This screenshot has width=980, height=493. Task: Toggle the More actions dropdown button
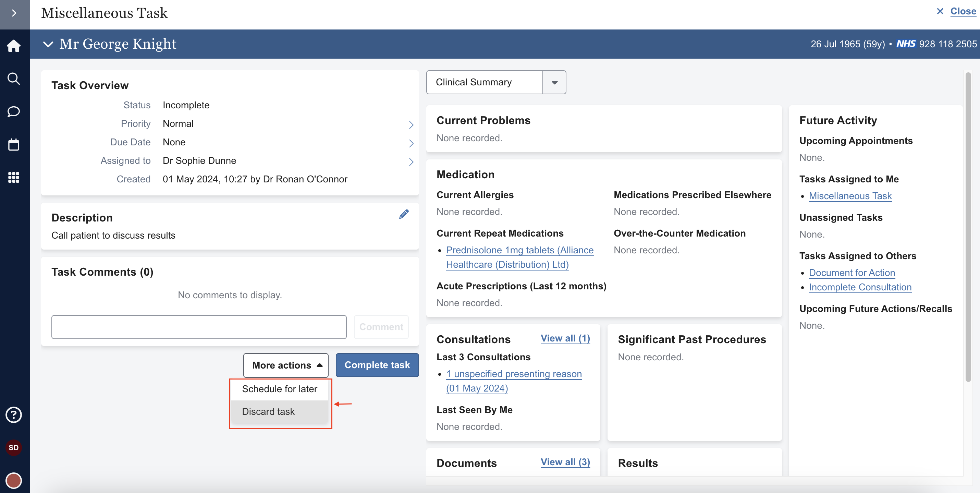(x=286, y=365)
